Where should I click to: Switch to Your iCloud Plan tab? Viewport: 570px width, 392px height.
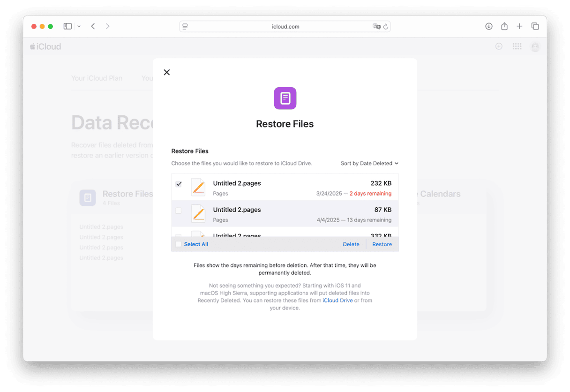(x=97, y=78)
